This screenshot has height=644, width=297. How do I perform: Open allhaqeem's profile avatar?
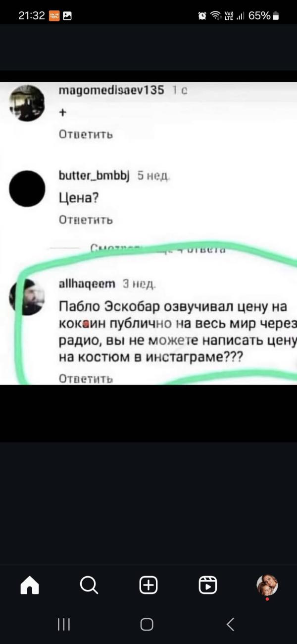pyautogui.click(x=27, y=296)
